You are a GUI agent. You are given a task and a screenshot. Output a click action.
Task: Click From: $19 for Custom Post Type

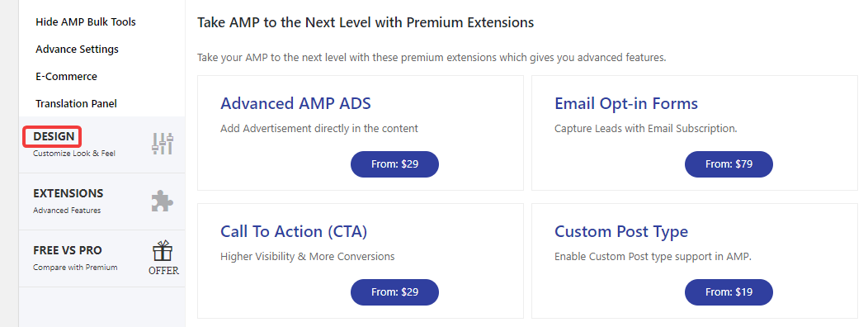click(x=729, y=292)
